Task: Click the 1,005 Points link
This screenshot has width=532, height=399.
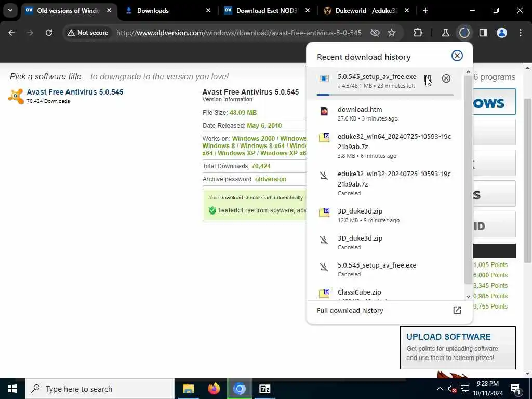Action: (x=490, y=264)
